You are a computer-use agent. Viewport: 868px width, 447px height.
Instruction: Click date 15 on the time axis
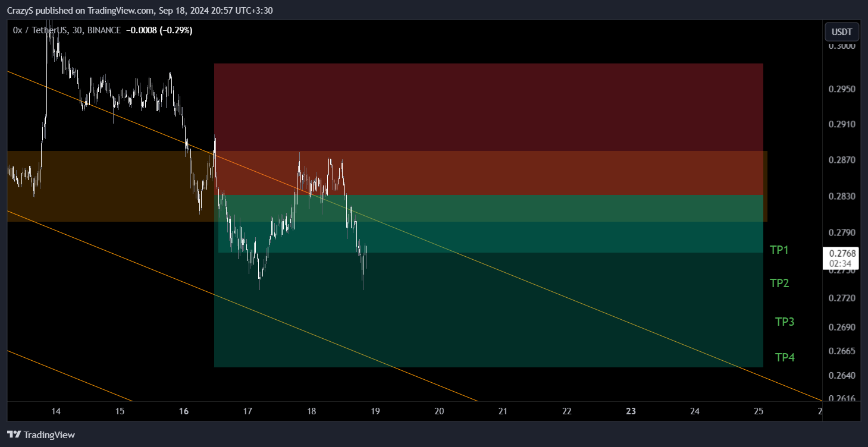120,411
